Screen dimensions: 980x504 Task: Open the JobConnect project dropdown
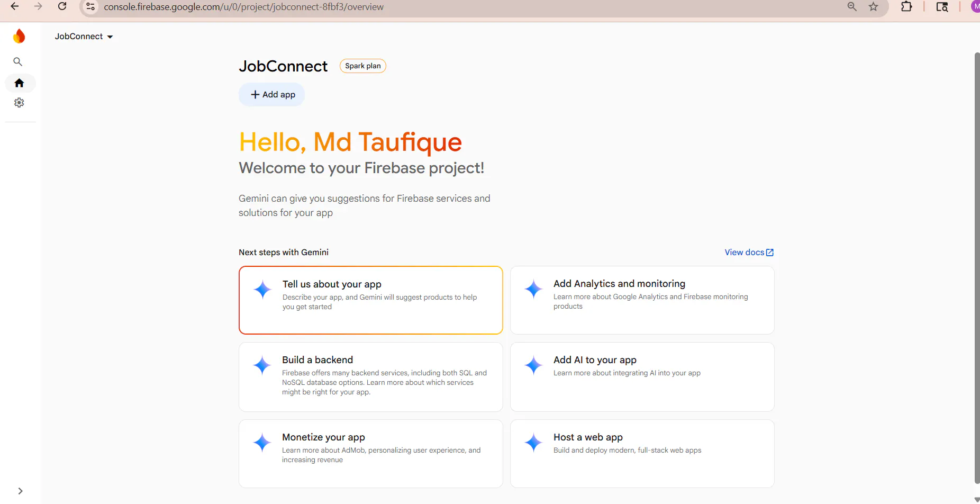click(84, 37)
